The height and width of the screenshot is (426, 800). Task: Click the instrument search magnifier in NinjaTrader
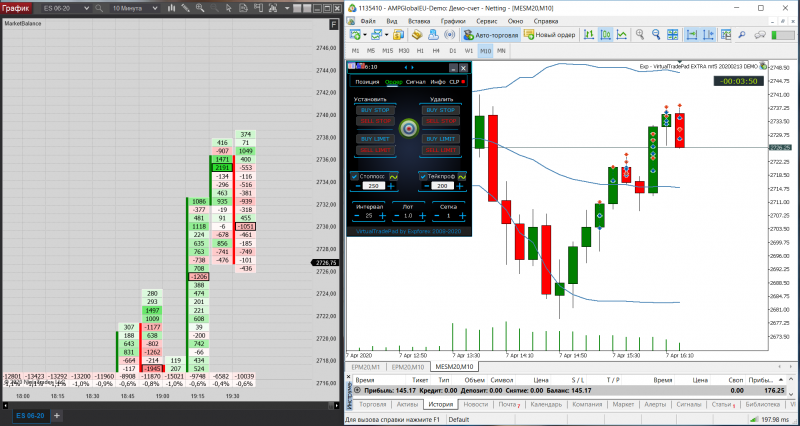pos(99,8)
